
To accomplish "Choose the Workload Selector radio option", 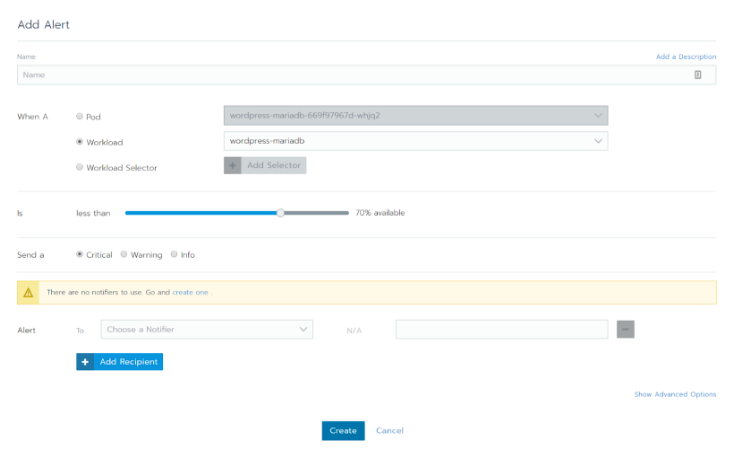I will click(80, 167).
